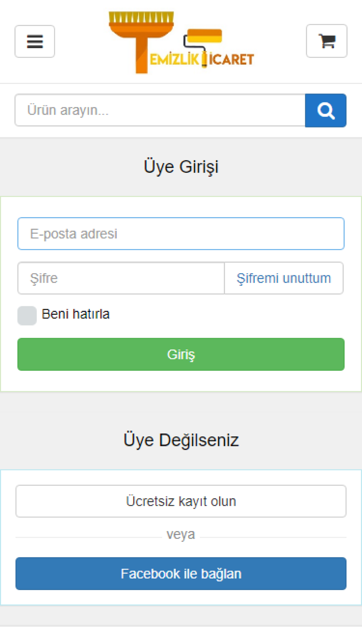Click empty white area below the Giriş button
This screenshot has width=362, height=644.
181,381
